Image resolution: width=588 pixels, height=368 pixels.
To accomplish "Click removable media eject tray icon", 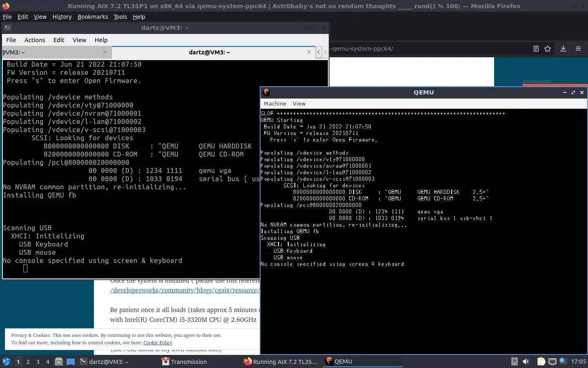I will point(514,361).
